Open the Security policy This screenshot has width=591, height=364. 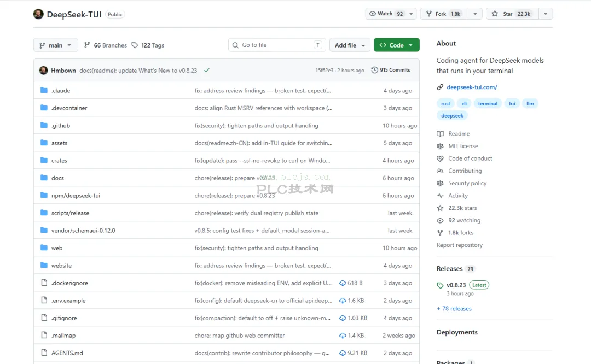pos(467,183)
